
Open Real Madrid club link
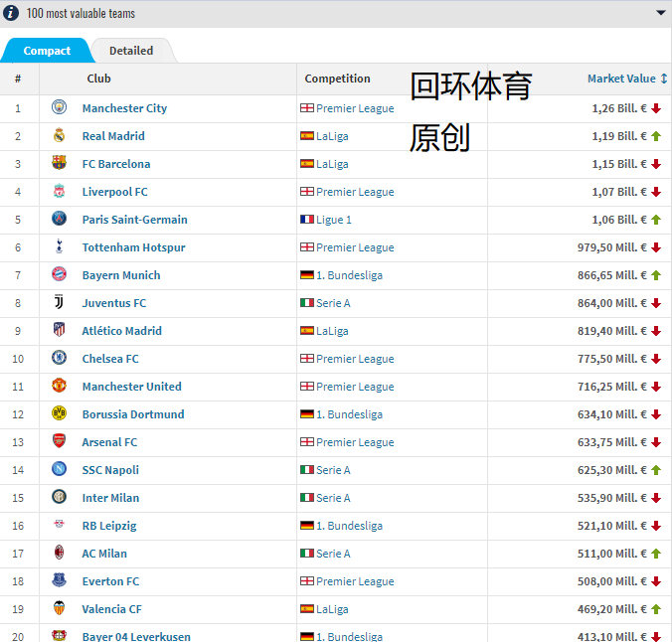[113, 136]
